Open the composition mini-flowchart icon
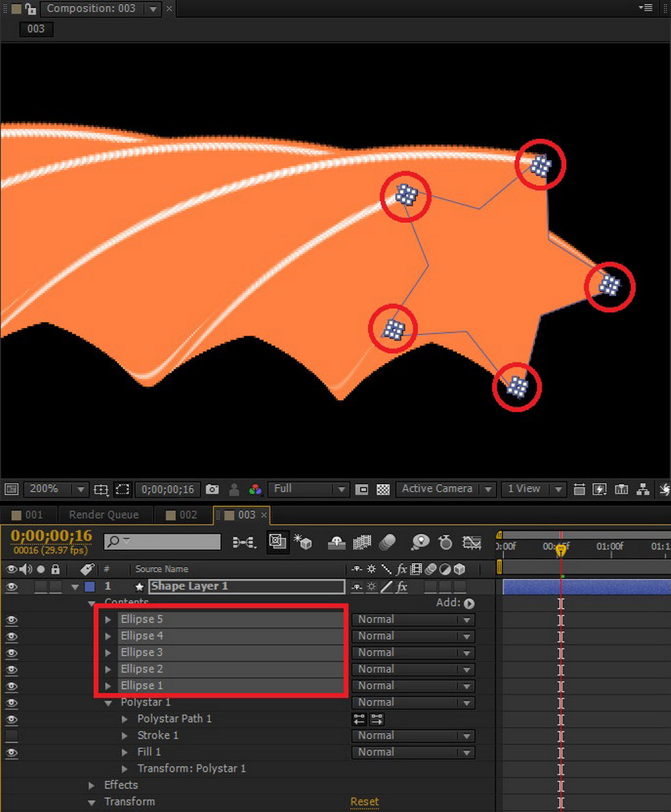This screenshot has width=671, height=812. click(244, 542)
